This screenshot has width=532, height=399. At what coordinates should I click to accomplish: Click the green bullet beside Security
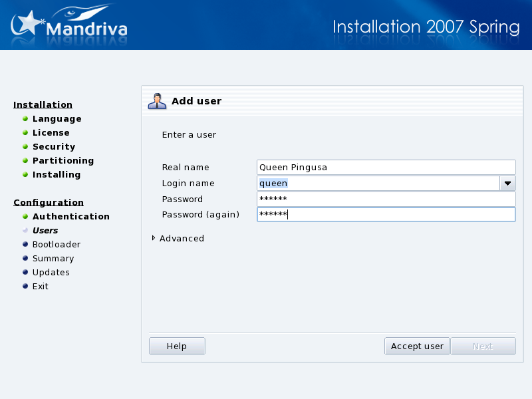[25, 146]
